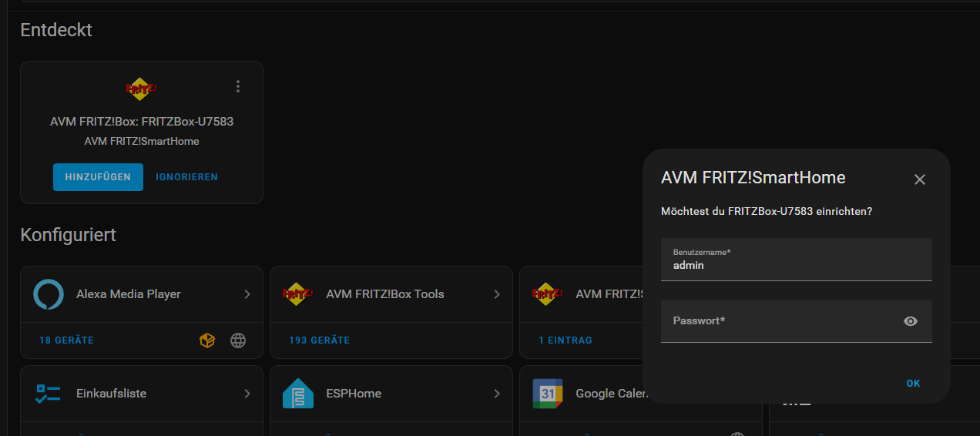Toggle password visibility eye icon

[x=911, y=321]
